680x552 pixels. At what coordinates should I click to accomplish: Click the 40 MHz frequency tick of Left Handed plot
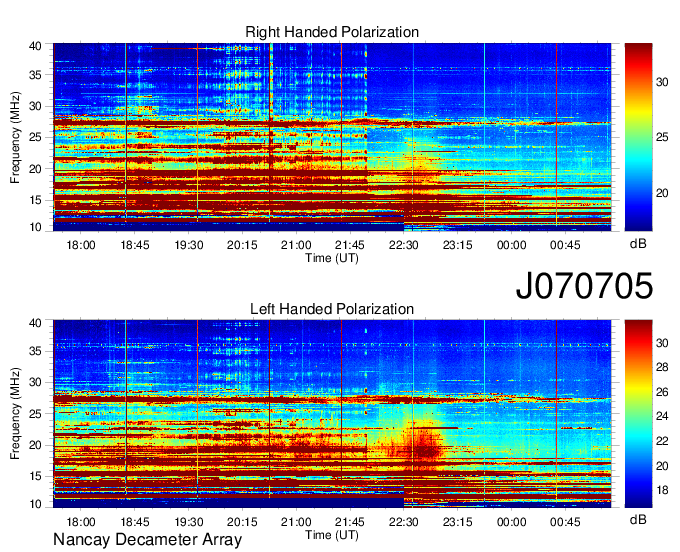(x=35, y=323)
